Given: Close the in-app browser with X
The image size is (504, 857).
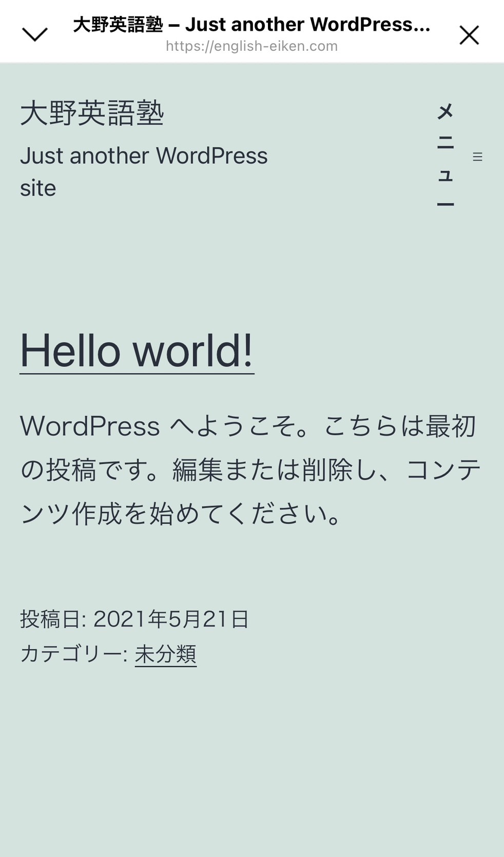Looking at the screenshot, I should pyautogui.click(x=469, y=35).
